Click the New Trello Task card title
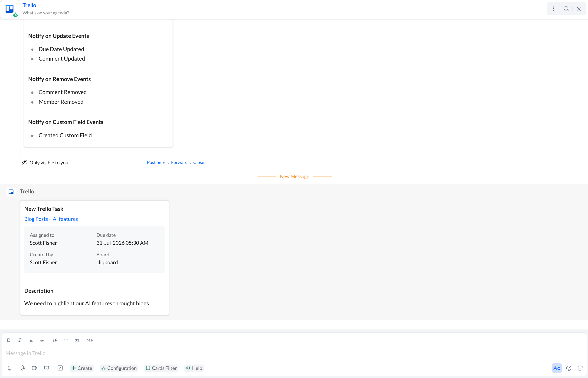This screenshot has width=588, height=378. 44,209
